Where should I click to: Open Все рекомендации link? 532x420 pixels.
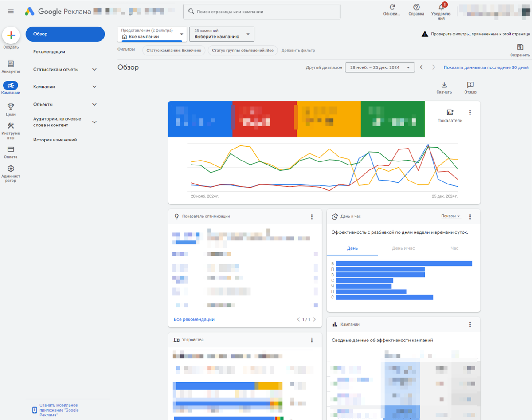[x=194, y=319]
